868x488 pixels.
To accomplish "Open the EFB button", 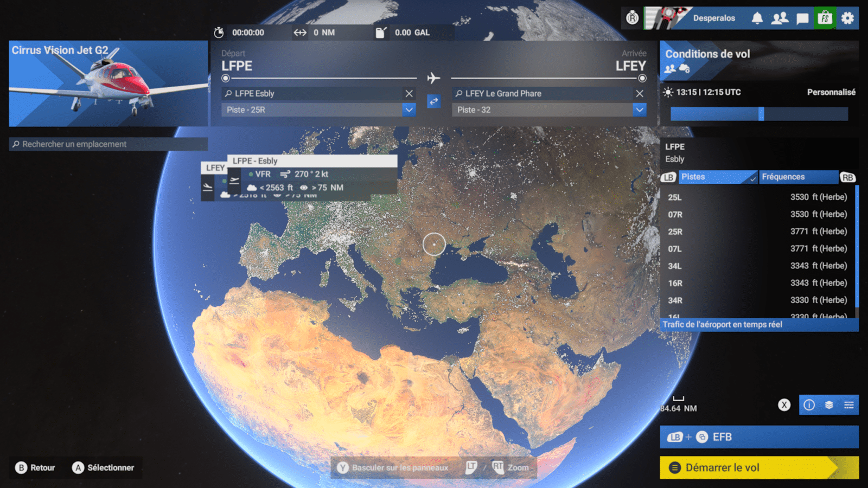I will tap(759, 437).
